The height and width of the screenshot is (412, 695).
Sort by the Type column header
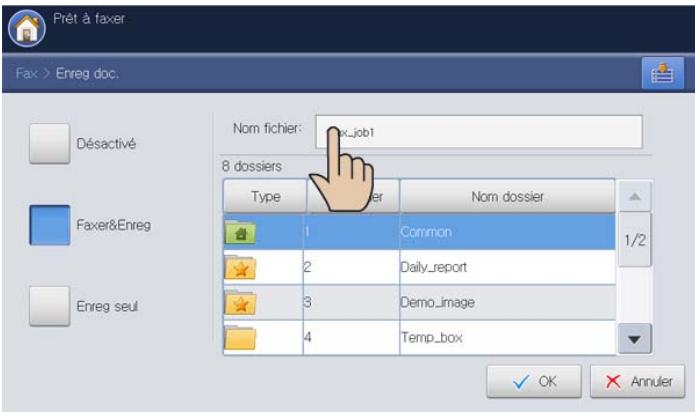[x=264, y=197]
